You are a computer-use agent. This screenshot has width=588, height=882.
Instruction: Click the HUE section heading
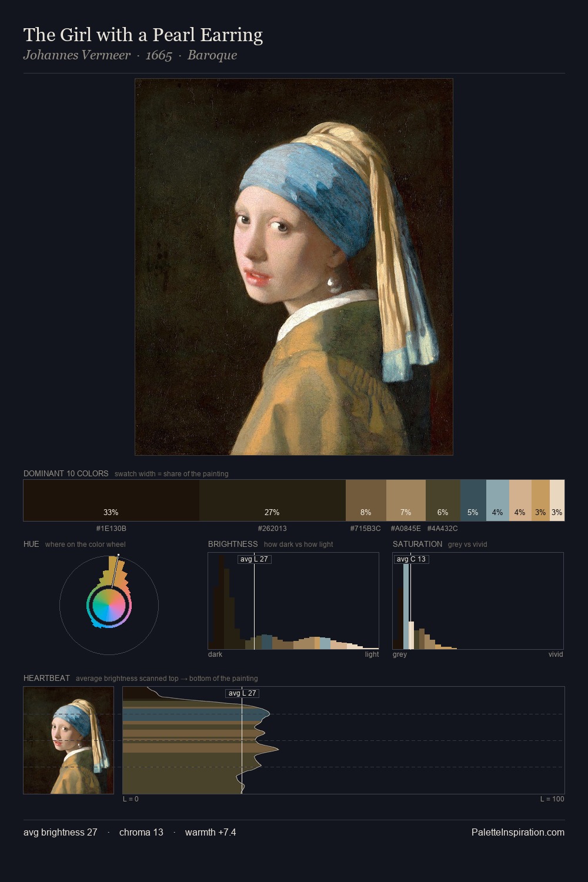coord(31,544)
